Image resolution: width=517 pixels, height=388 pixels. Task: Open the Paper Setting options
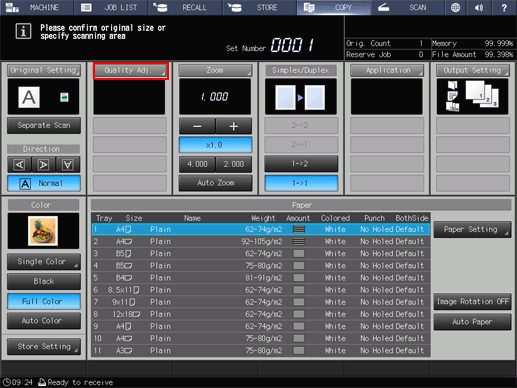(x=472, y=229)
